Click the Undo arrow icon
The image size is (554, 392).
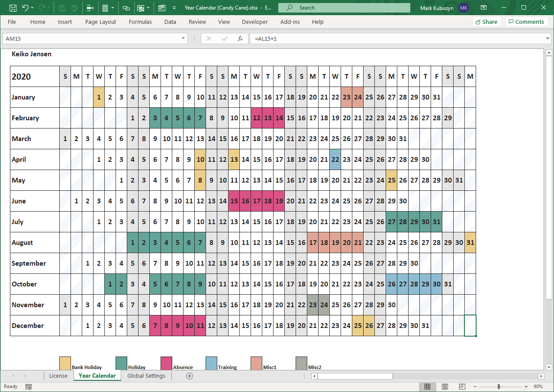pos(26,8)
